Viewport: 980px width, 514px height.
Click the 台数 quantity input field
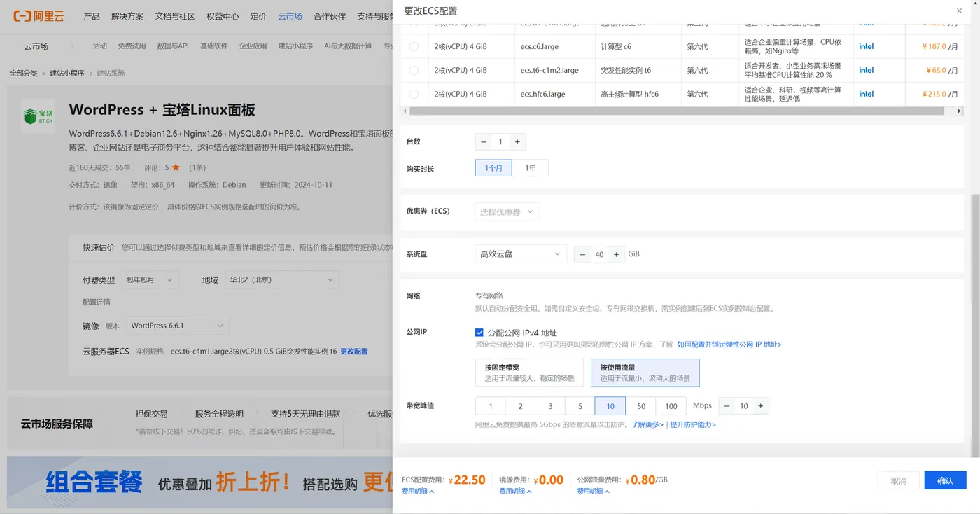[500, 142]
